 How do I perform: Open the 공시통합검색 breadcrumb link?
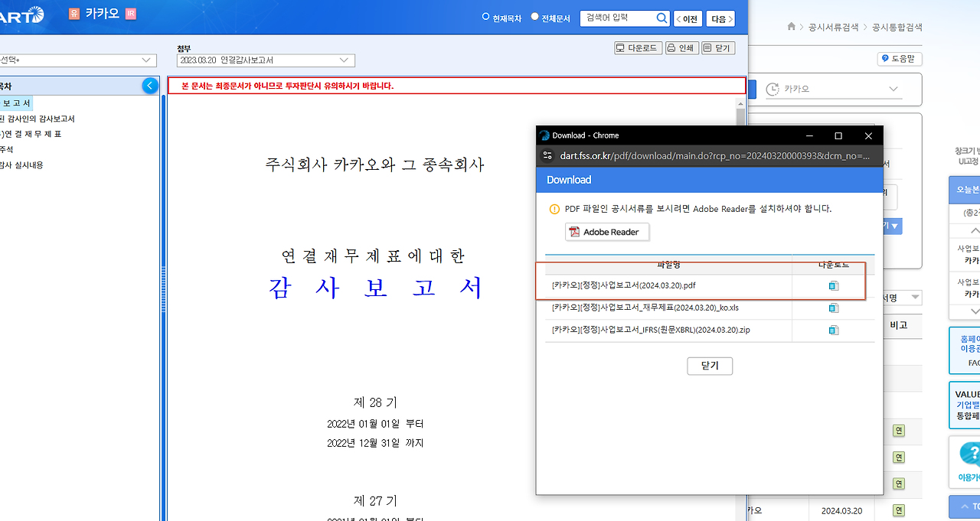(897, 27)
